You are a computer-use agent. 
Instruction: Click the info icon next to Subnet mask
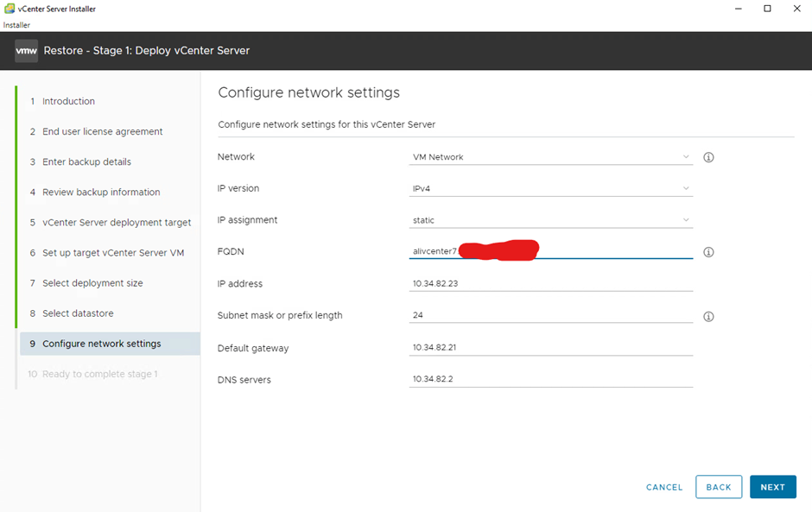(x=708, y=317)
